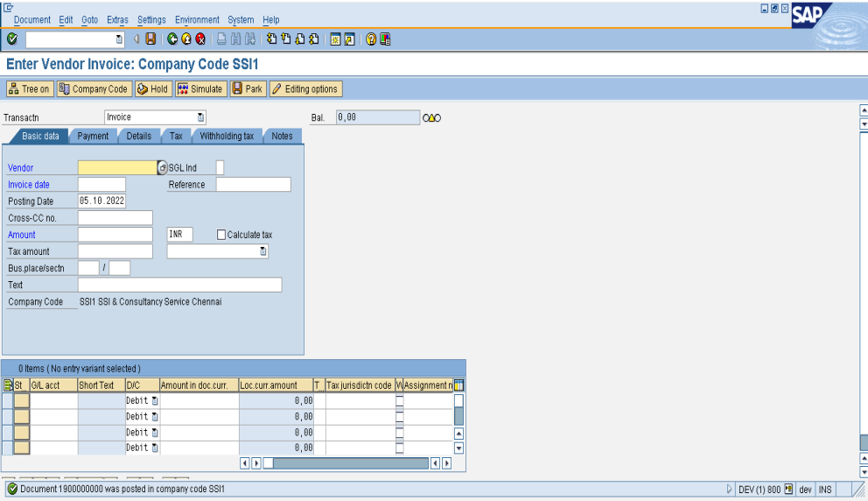The width and height of the screenshot is (868, 501).
Task: Click the Save disk icon in the toolbar
Action: click(150, 39)
